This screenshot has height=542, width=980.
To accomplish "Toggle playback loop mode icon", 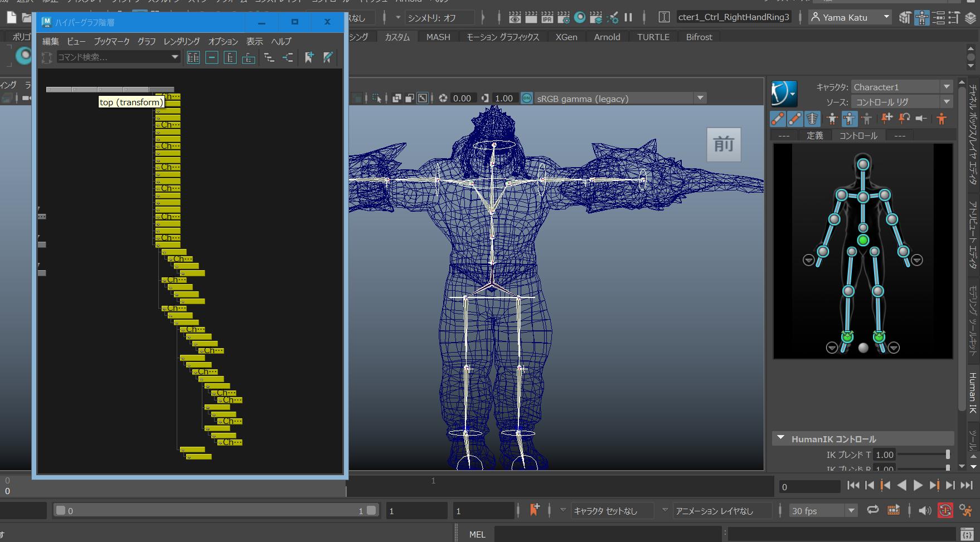I will click(x=873, y=510).
